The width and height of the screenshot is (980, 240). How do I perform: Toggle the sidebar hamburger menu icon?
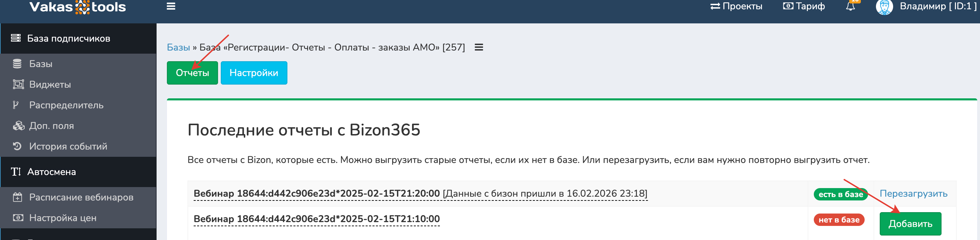(171, 7)
